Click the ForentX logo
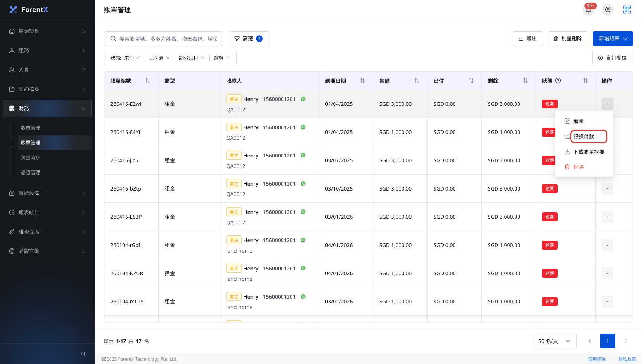Image resolution: width=642 pixels, height=364 pixels. [29, 10]
